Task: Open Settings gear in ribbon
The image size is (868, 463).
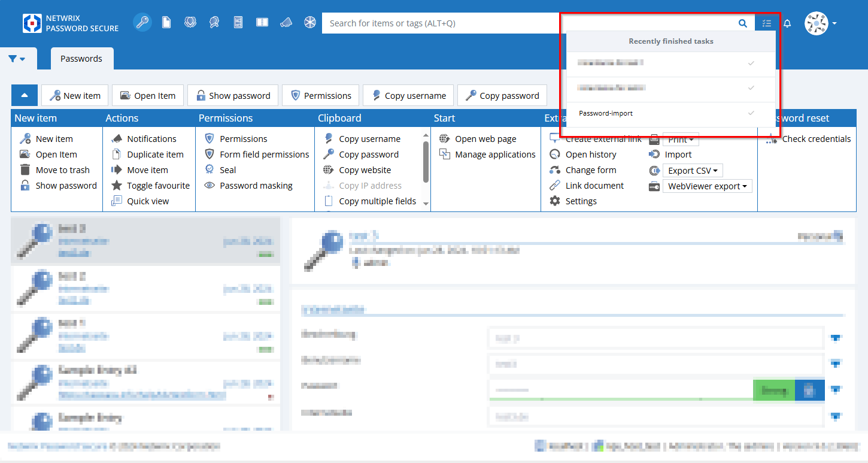Action: [573, 201]
